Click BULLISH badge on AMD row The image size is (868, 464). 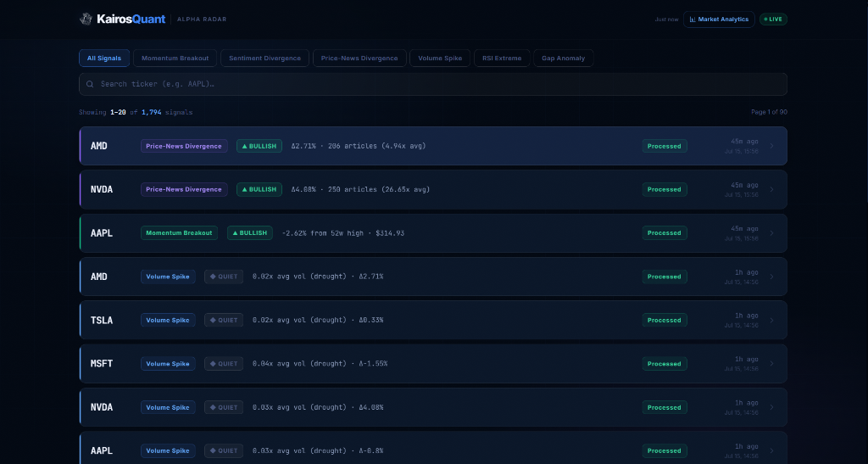pos(259,146)
